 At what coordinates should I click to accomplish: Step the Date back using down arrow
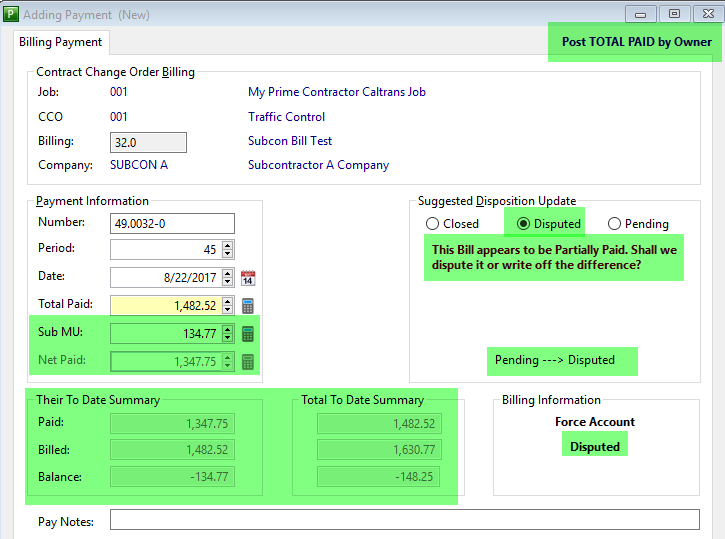point(227,282)
